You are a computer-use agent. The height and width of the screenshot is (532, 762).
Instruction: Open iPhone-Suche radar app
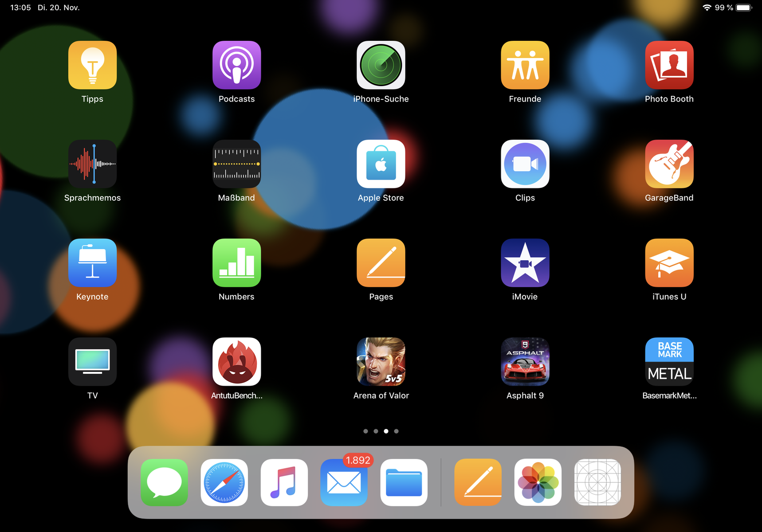click(x=381, y=65)
